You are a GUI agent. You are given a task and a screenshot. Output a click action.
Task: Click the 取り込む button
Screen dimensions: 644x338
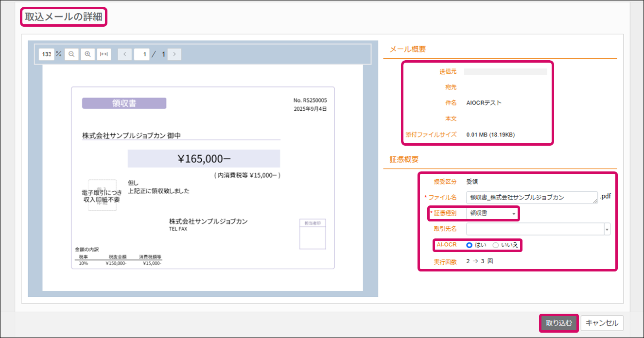[x=558, y=323]
